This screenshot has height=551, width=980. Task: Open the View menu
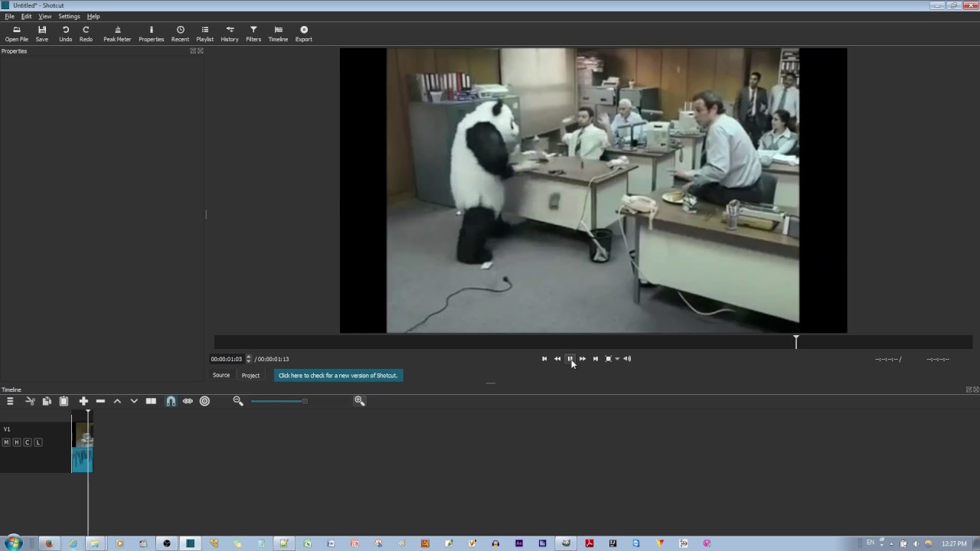click(45, 16)
